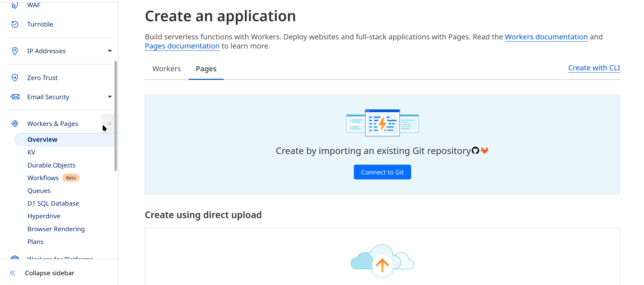Screen dimensions: 644x285
Task: Click the Turnstile sidebar icon
Action: point(15,24)
